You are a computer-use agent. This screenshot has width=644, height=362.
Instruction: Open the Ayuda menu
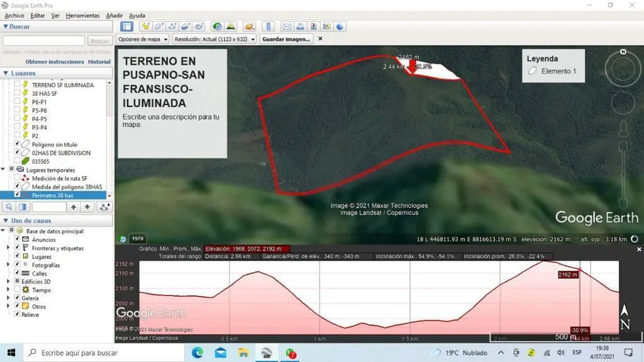tap(137, 15)
